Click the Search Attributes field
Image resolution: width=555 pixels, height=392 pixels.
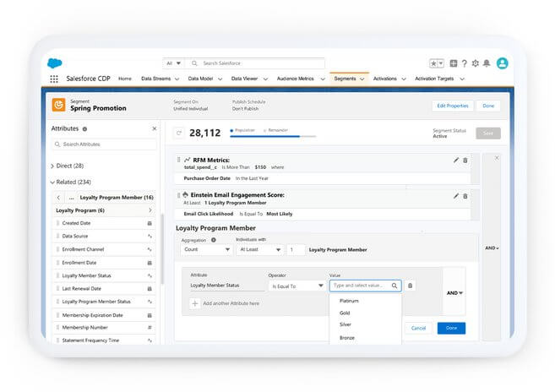(105, 144)
